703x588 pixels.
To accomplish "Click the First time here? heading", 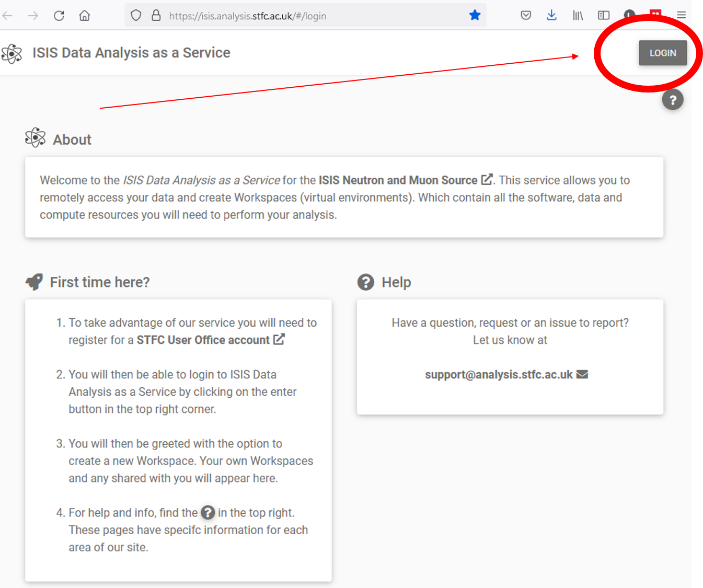I will [100, 282].
